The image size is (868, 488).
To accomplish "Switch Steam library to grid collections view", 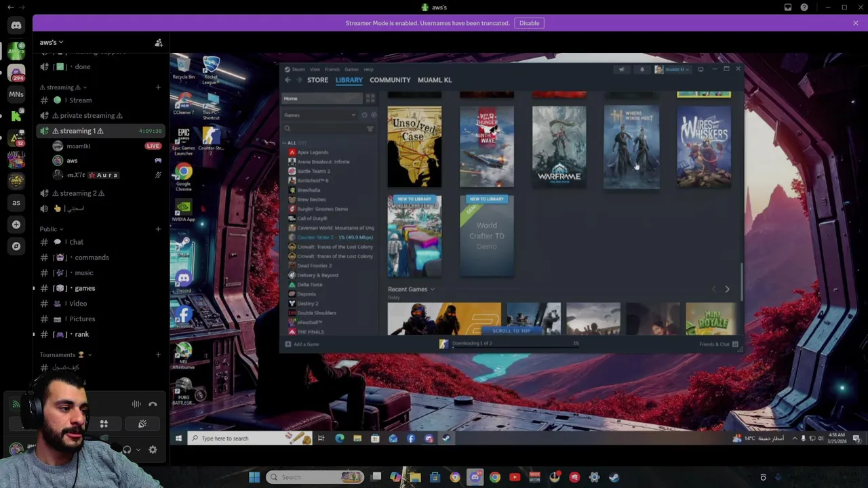I will click(370, 98).
